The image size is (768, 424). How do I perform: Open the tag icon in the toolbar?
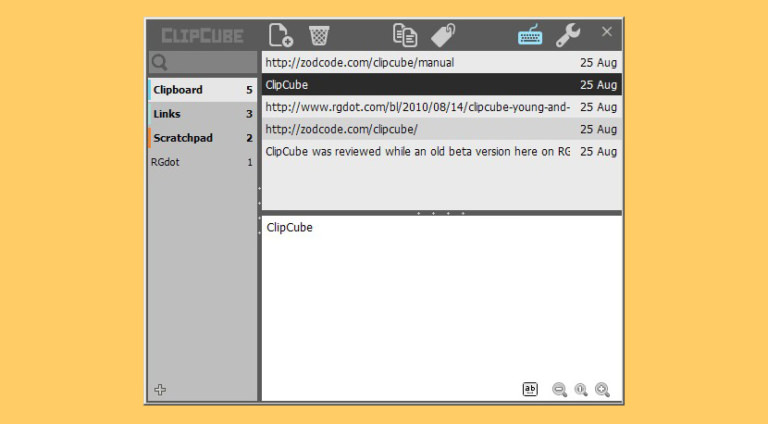point(443,35)
